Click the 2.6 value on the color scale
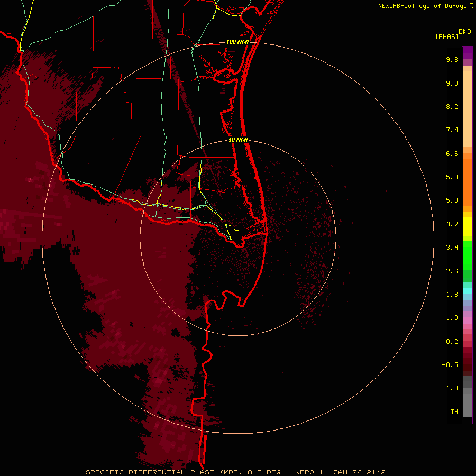The image size is (476, 476). click(x=452, y=271)
